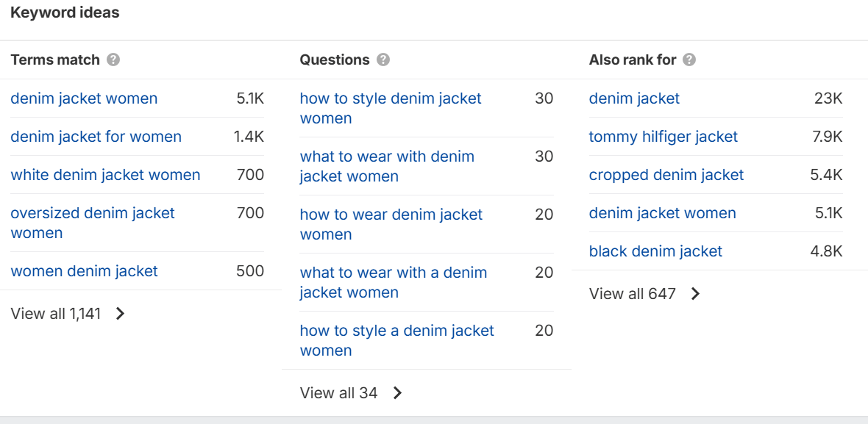The width and height of the screenshot is (868, 424).
Task: Click the arrow beside View all 647
Action: point(695,293)
